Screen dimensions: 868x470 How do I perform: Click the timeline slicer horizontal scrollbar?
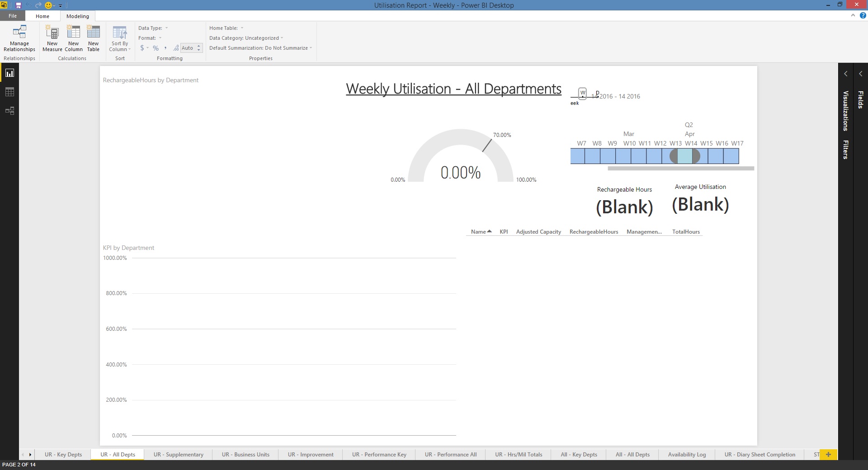point(681,169)
